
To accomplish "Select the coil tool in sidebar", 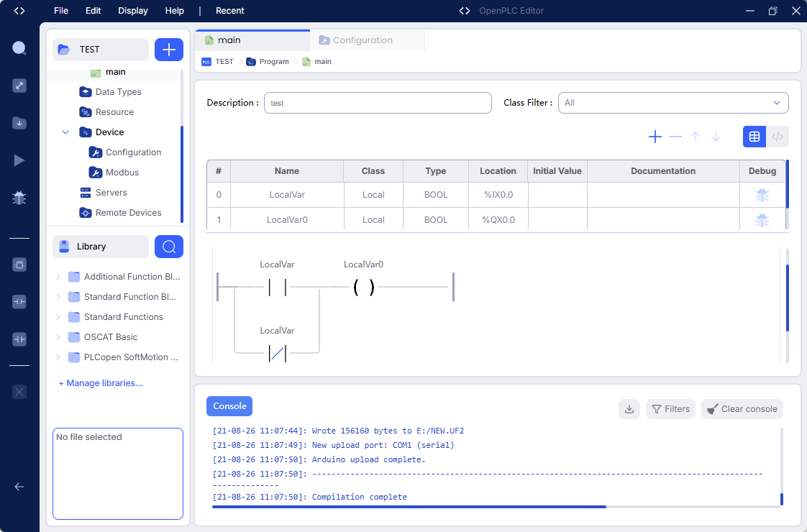I will tap(19, 301).
